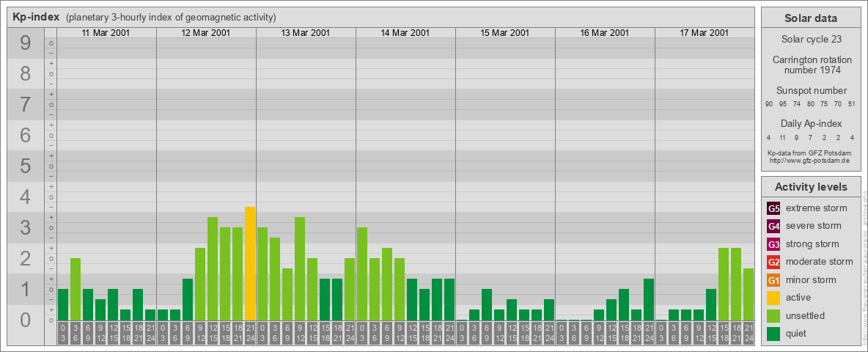Click Daily Ap-index value '11'
The width and height of the screenshot is (868, 352).
(783, 137)
